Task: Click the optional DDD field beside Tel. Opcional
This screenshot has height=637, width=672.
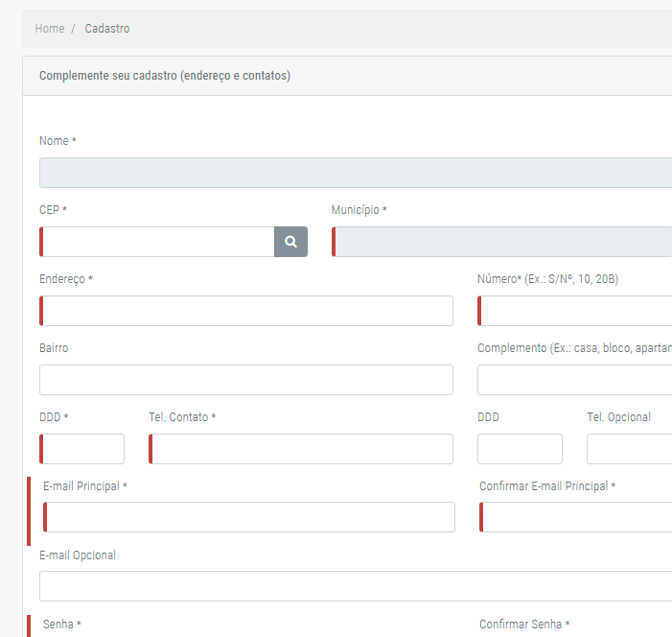Action: click(x=520, y=449)
